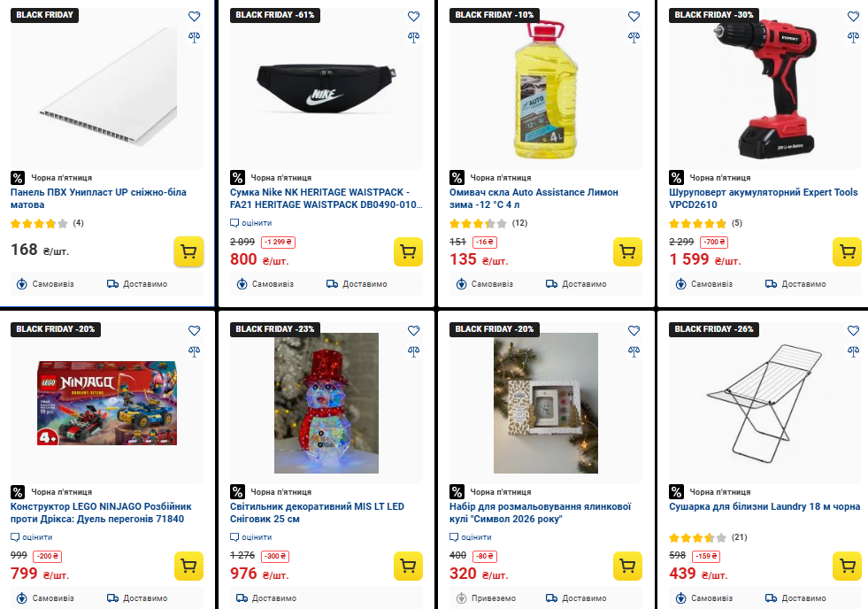Open Сушарка для білизни Laundry product link

(764, 506)
